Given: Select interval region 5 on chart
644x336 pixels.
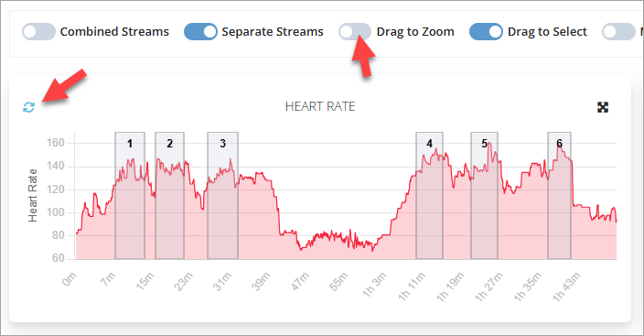Looking at the screenshot, I should pos(484,195).
